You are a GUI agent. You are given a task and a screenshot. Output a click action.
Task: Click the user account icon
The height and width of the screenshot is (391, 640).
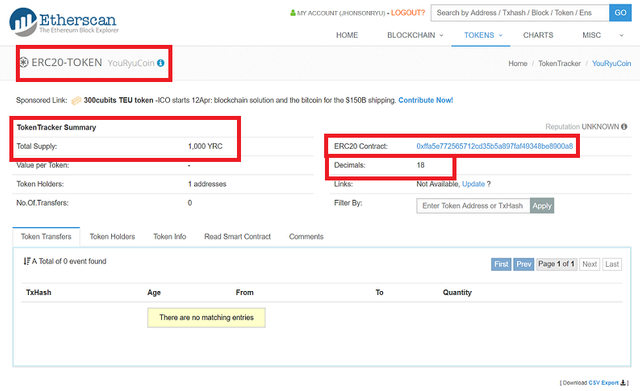tap(293, 13)
